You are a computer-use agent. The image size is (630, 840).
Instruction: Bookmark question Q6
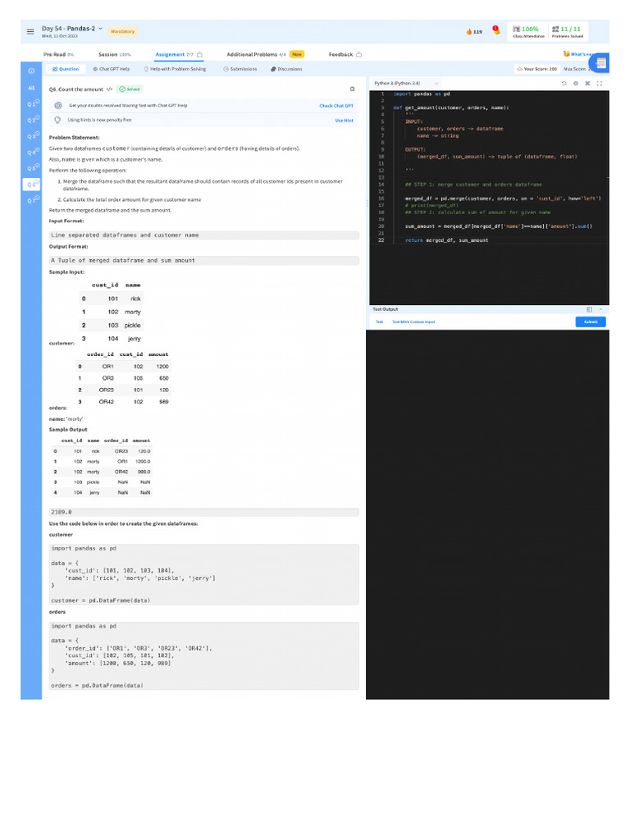tap(352, 89)
